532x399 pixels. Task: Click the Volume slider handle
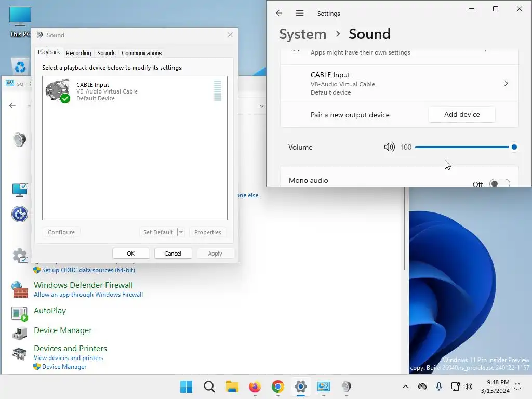click(x=514, y=147)
